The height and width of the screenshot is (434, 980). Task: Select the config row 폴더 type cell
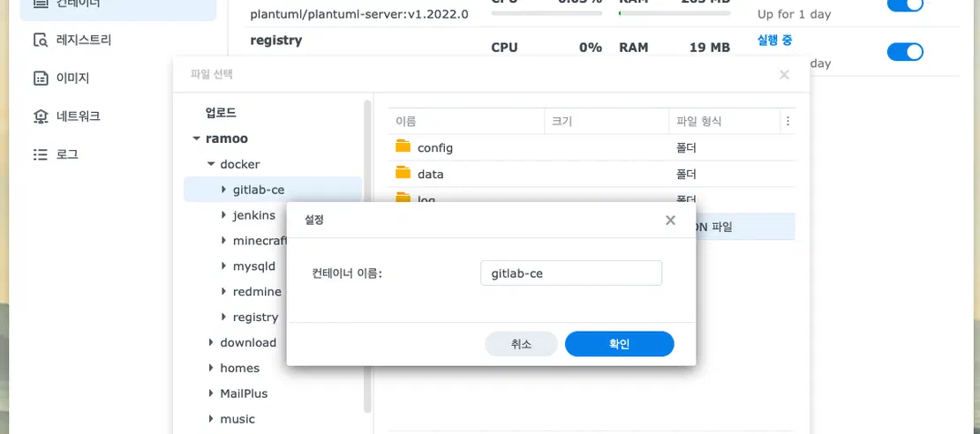686,148
